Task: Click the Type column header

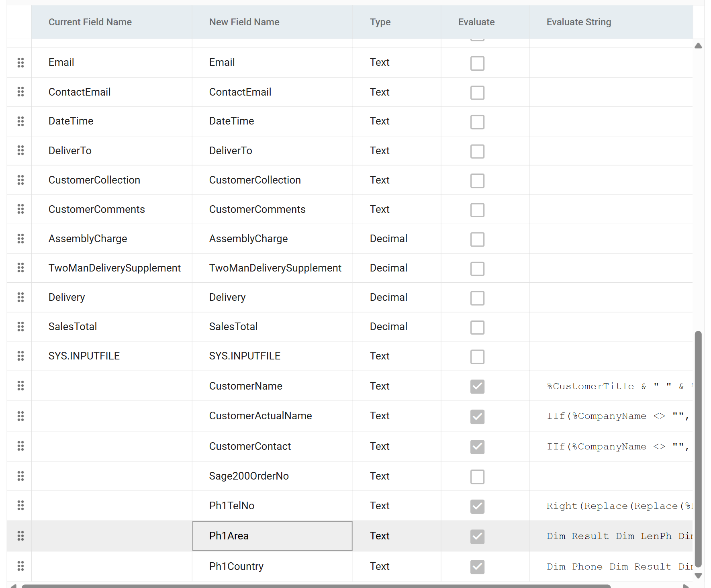Action: [x=396, y=22]
